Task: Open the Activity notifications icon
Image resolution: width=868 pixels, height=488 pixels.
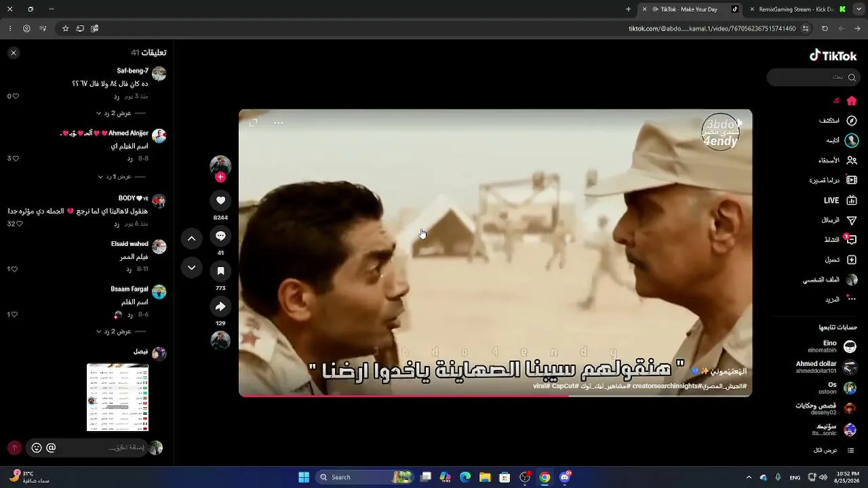Action: click(x=852, y=240)
